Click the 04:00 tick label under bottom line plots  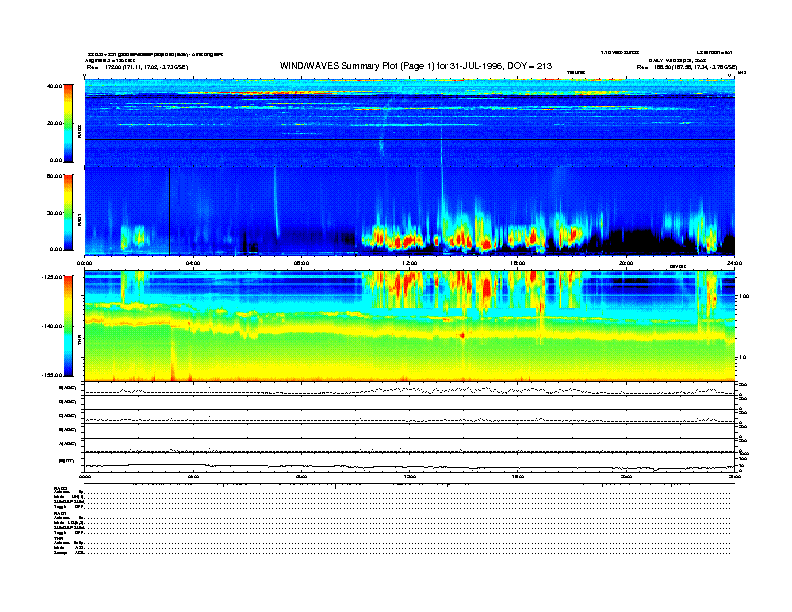[x=193, y=476]
